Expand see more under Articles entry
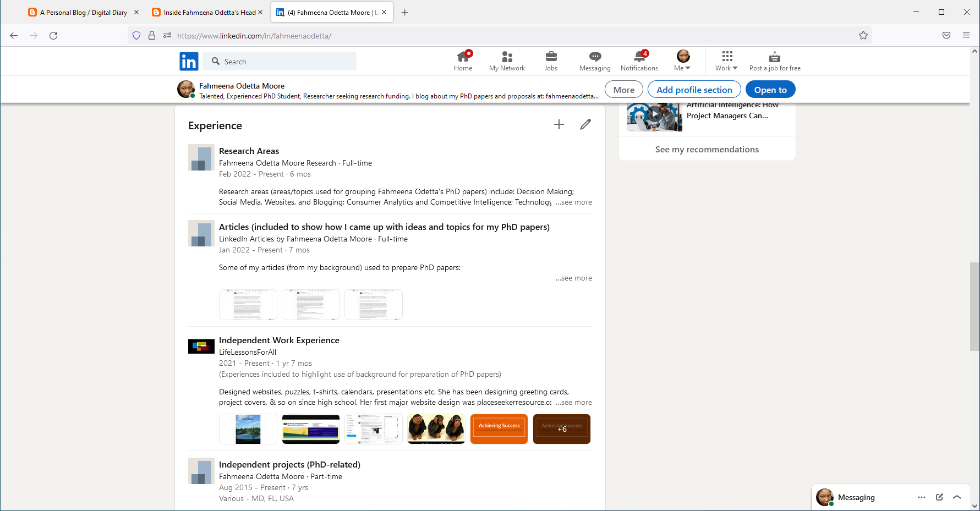The width and height of the screenshot is (980, 511). pos(574,278)
